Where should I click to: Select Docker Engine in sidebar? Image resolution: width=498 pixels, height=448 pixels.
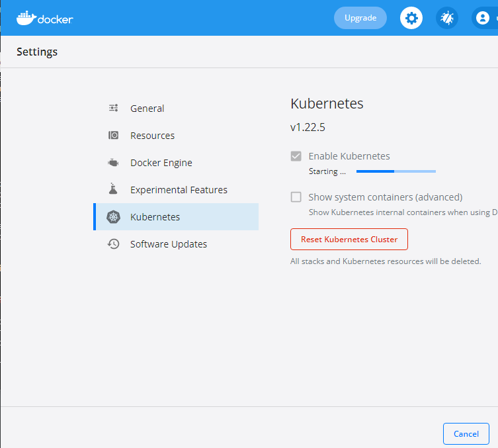click(176, 163)
